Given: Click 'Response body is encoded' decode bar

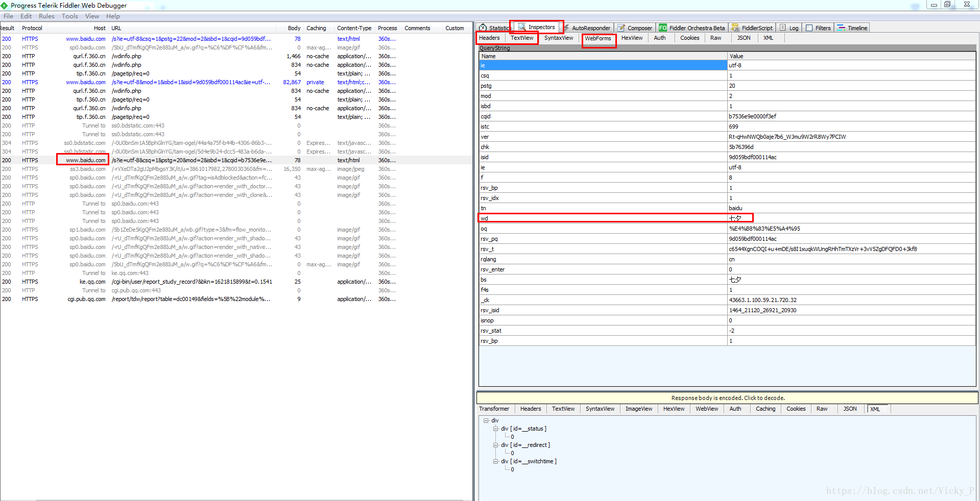Looking at the screenshot, I should click(x=728, y=398).
